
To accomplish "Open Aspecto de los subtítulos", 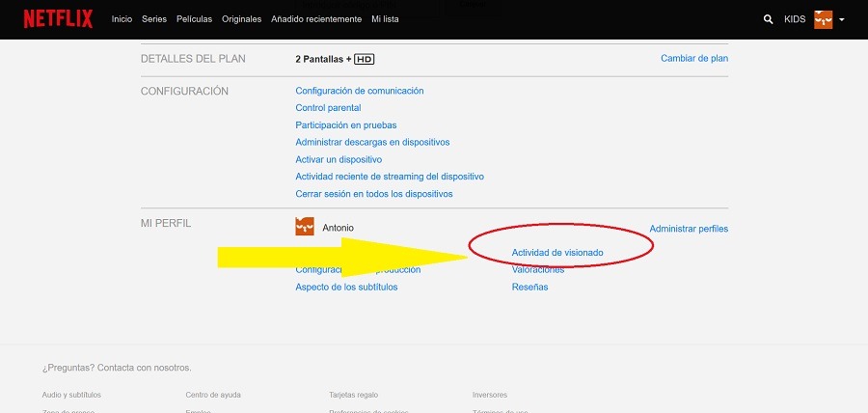I will tap(346, 287).
